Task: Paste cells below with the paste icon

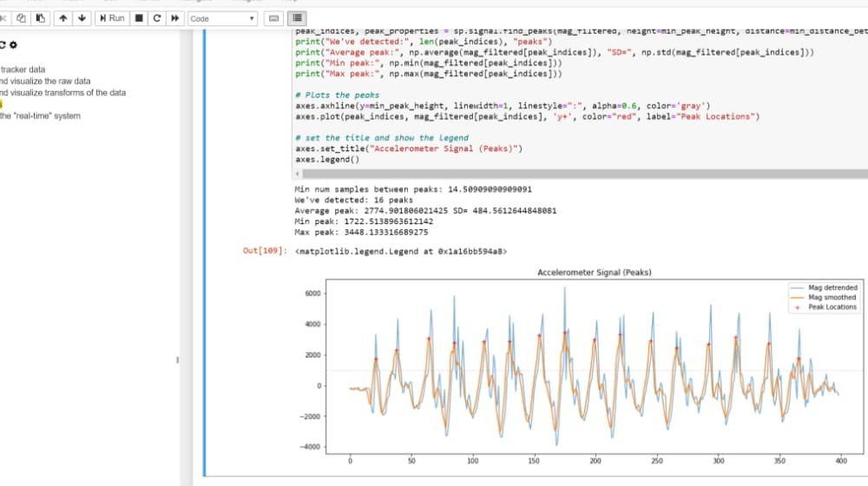Action: tap(40, 18)
